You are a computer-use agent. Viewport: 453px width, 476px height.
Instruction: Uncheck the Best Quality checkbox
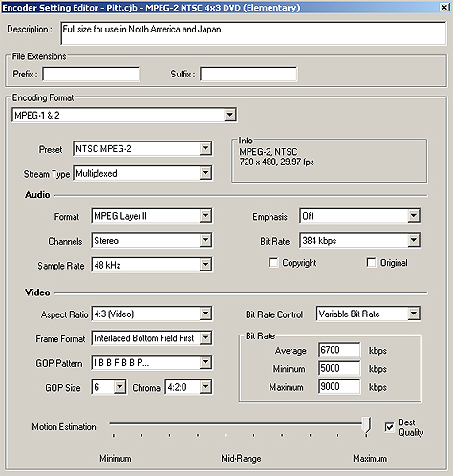click(x=389, y=427)
